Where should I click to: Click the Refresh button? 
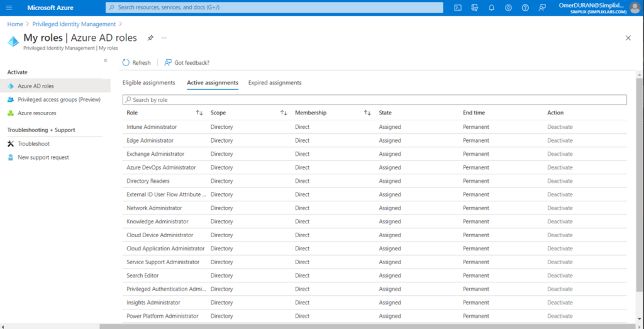[x=136, y=63]
